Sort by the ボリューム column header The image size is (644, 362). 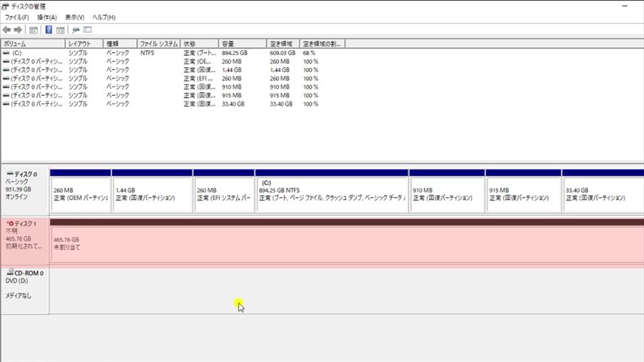point(33,44)
